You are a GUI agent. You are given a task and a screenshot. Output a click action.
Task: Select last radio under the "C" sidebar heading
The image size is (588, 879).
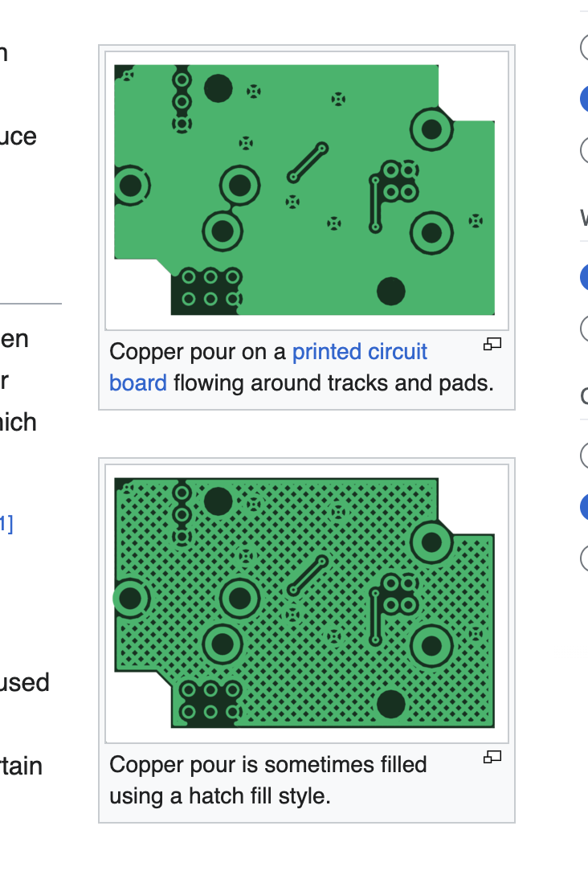584,557
